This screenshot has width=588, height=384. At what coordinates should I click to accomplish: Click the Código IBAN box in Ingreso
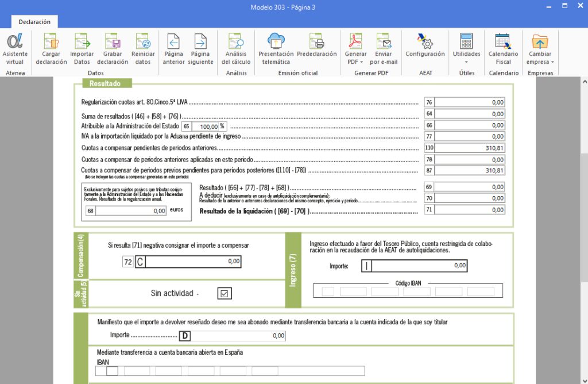[408, 291]
